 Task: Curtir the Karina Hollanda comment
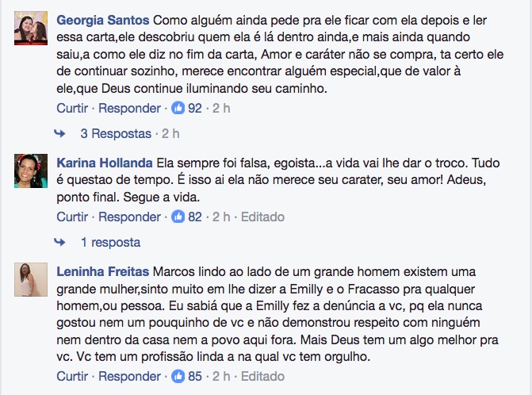(x=73, y=217)
